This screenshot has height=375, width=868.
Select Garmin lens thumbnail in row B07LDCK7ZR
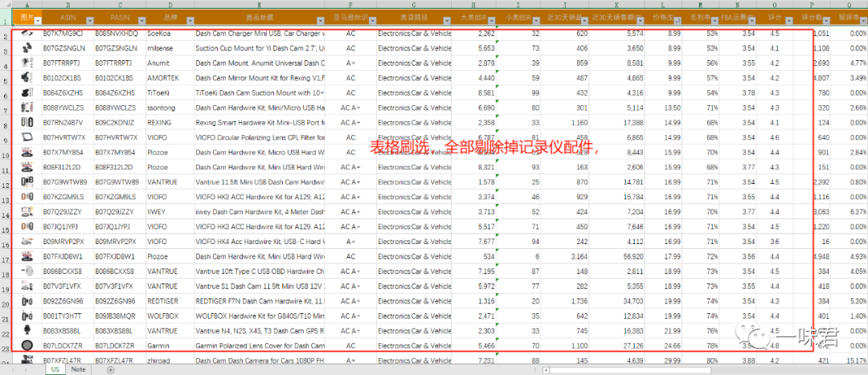(x=27, y=345)
